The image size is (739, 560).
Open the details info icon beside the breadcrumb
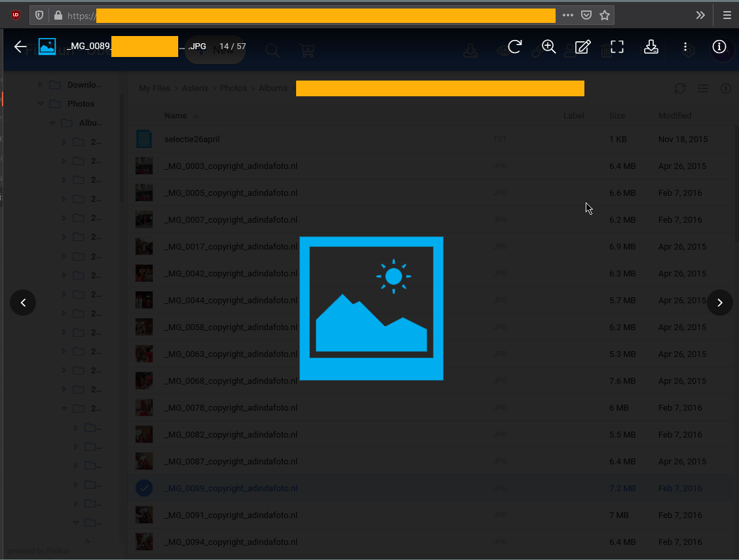pos(726,88)
